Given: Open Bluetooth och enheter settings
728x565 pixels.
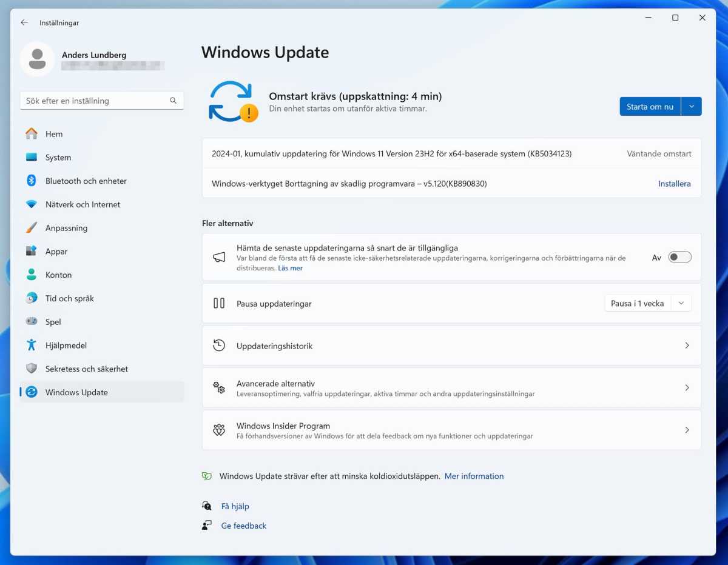Looking at the screenshot, I should click(102, 181).
